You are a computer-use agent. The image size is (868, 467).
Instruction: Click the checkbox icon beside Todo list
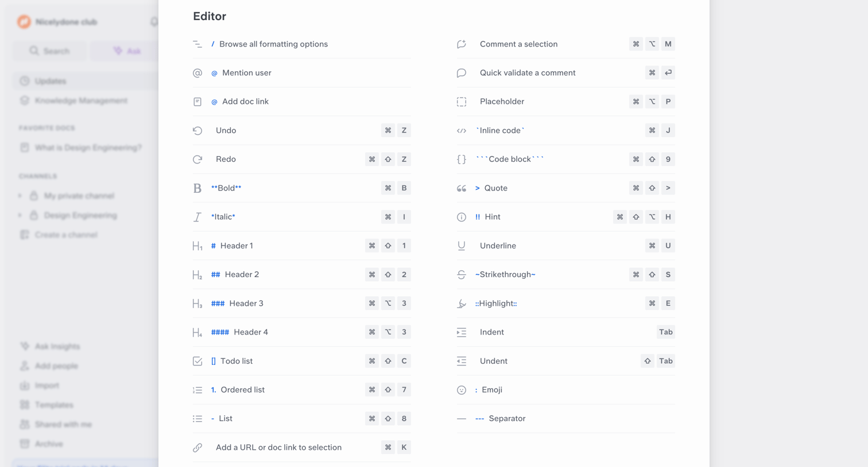(197, 361)
